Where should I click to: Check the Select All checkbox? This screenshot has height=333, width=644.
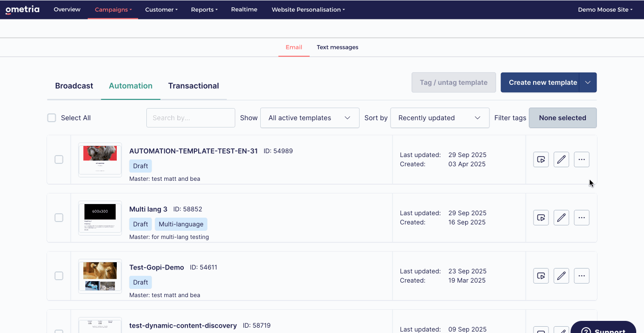tap(51, 118)
